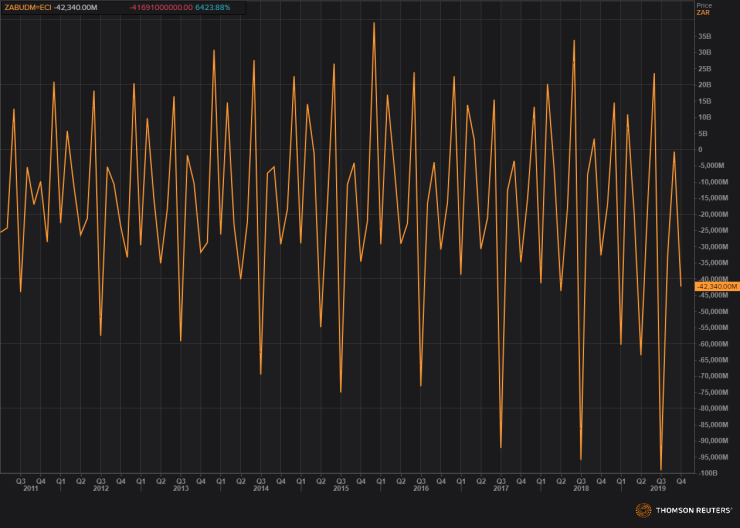Click the 2019 year label on time axis
Viewport: 740px width, 528px height.
(x=658, y=488)
